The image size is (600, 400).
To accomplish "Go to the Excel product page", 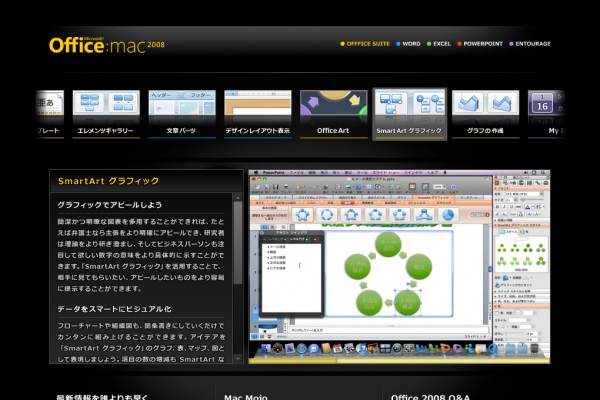I will click(x=439, y=44).
